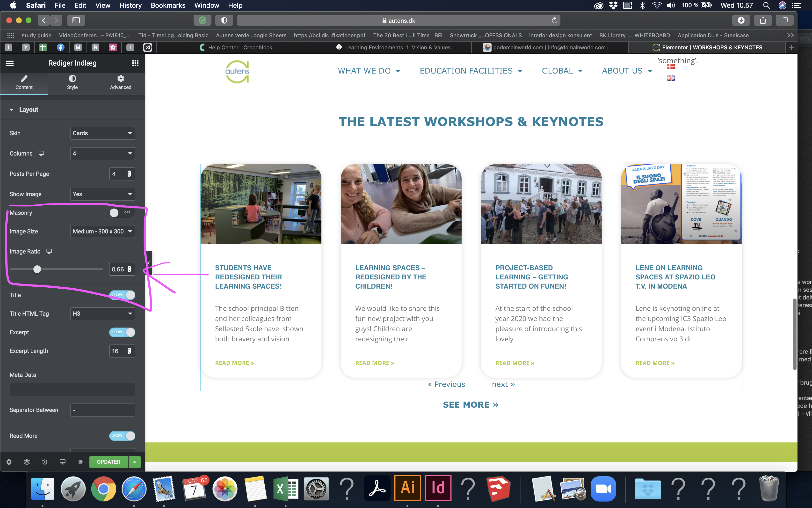
Task: Click the Image Ratio slider handle
Action: pyautogui.click(x=37, y=269)
